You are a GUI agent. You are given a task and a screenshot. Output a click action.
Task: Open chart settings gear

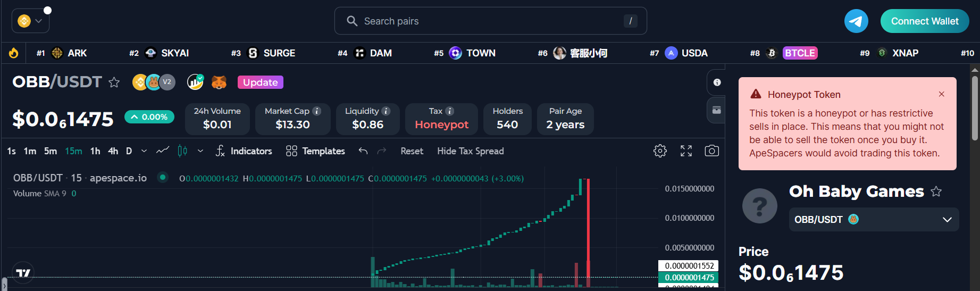660,151
